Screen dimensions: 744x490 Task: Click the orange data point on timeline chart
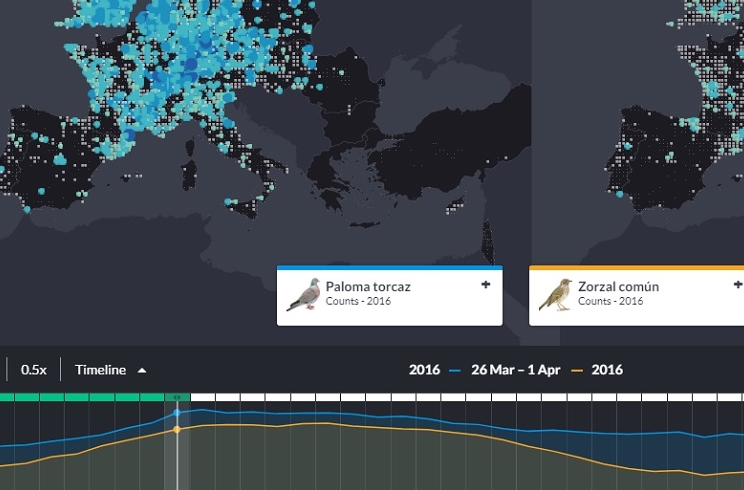tap(177, 430)
